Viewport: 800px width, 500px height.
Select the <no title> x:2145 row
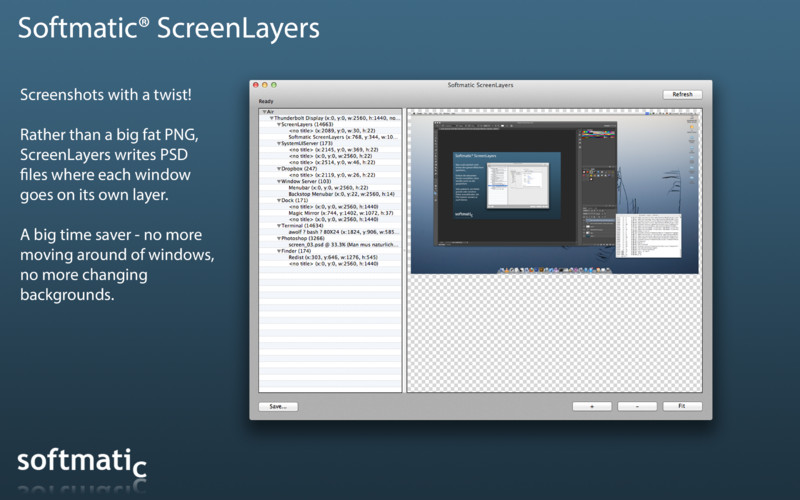tap(330, 150)
